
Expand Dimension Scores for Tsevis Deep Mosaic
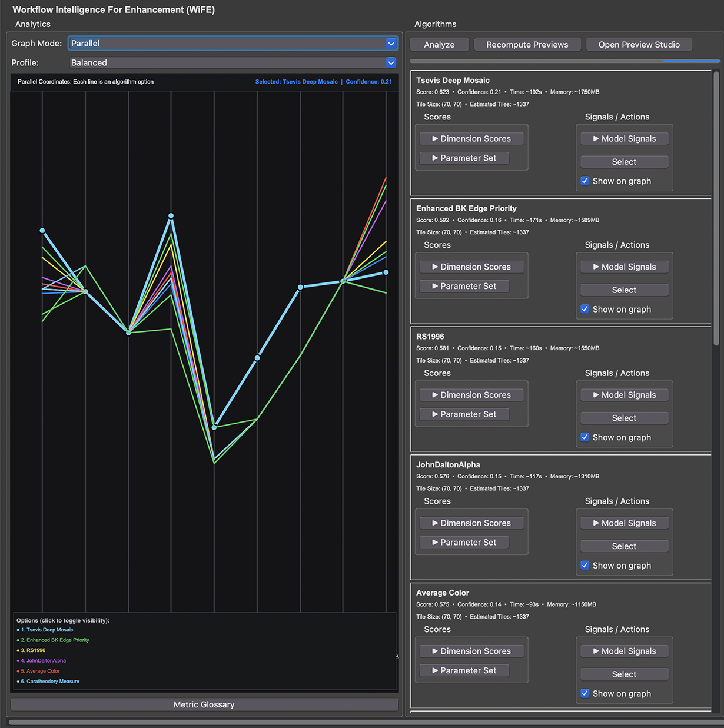(471, 139)
